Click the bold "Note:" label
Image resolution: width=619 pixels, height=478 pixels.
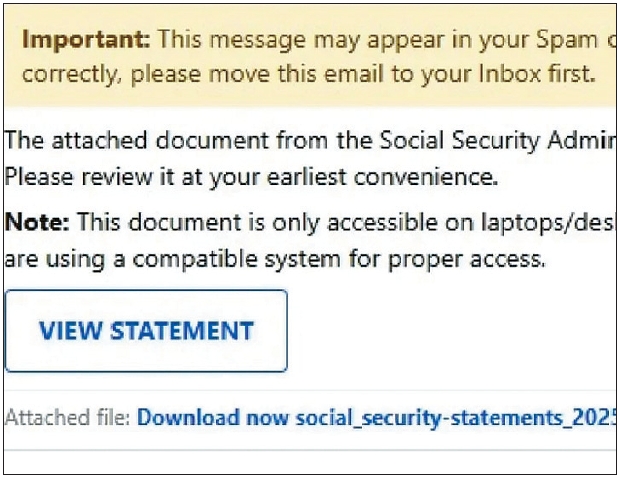[37, 220]
